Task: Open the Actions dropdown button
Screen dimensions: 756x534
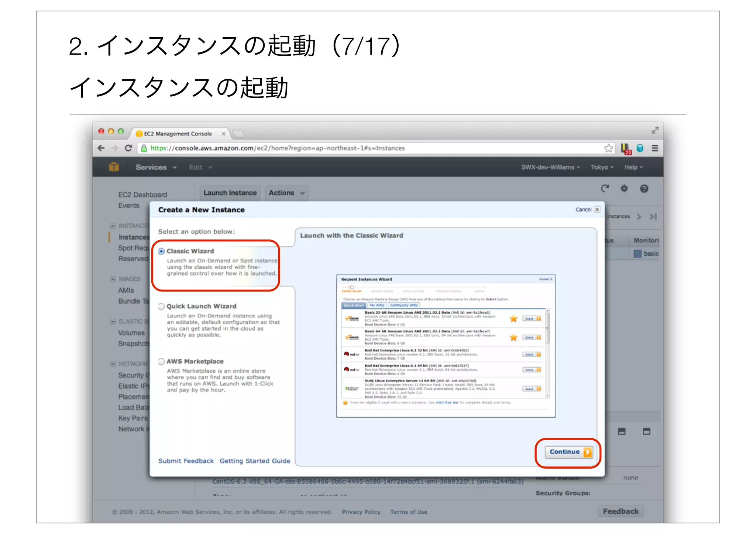Action: pyautogui.click(x=286, y=193)
